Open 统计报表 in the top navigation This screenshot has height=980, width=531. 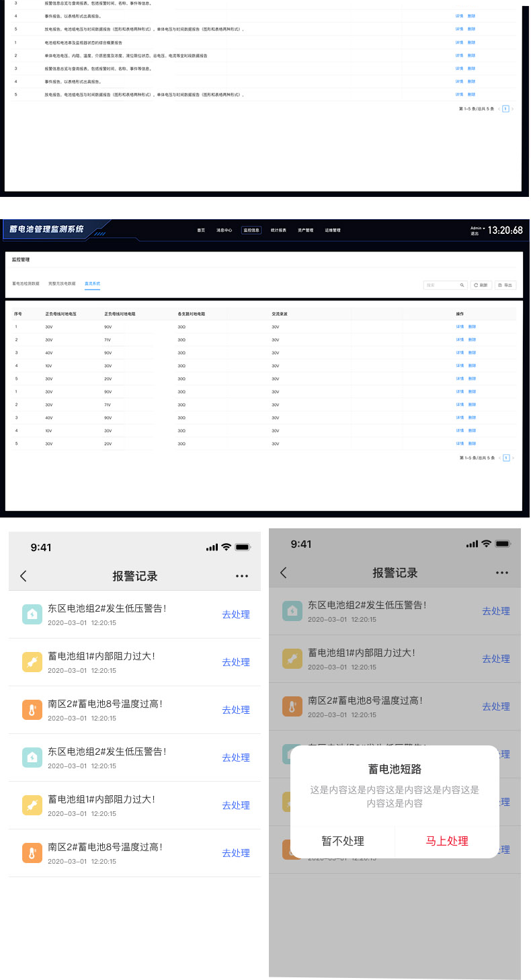(x=278, y=230)
